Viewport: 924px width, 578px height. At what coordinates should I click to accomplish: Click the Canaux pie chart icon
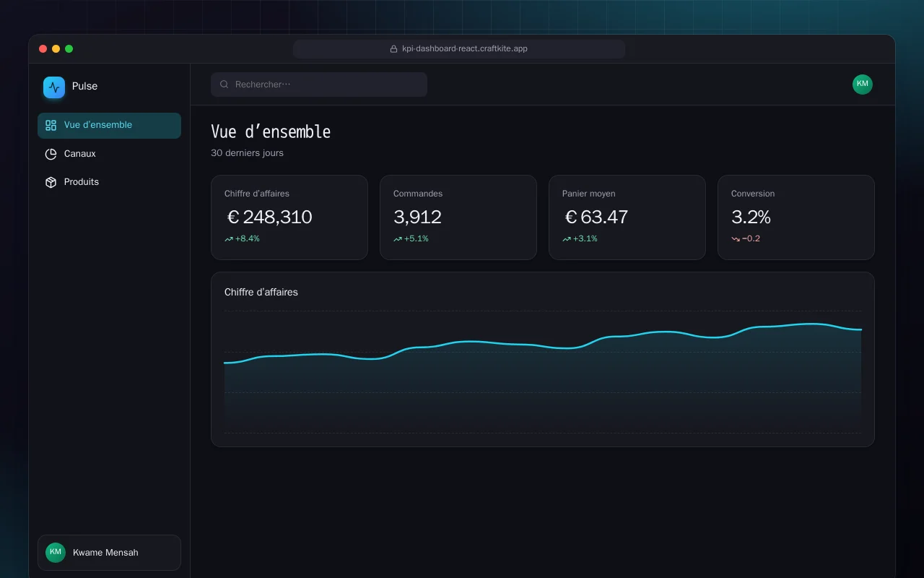(x=51, y=154)
